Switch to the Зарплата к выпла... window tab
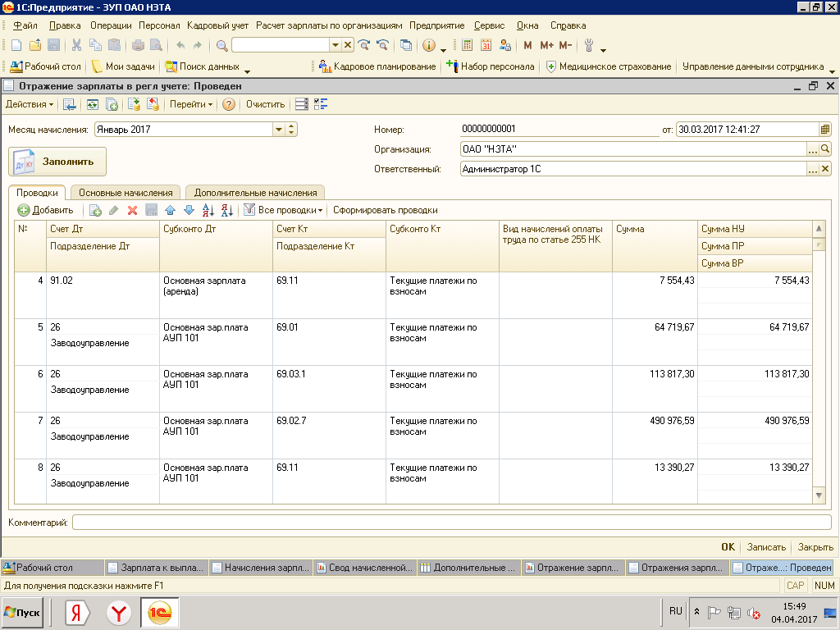This screenshot has height=630, width=840. (x=157, y=568)
